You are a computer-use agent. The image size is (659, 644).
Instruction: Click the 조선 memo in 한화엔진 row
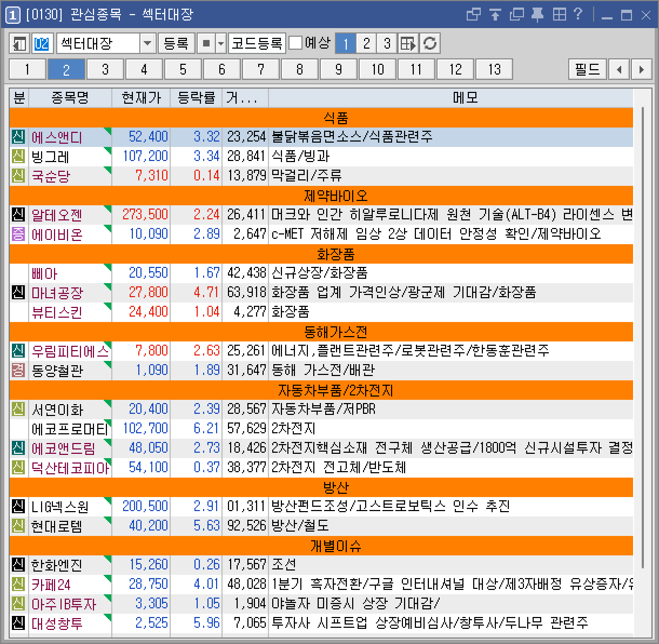[284, 565]
